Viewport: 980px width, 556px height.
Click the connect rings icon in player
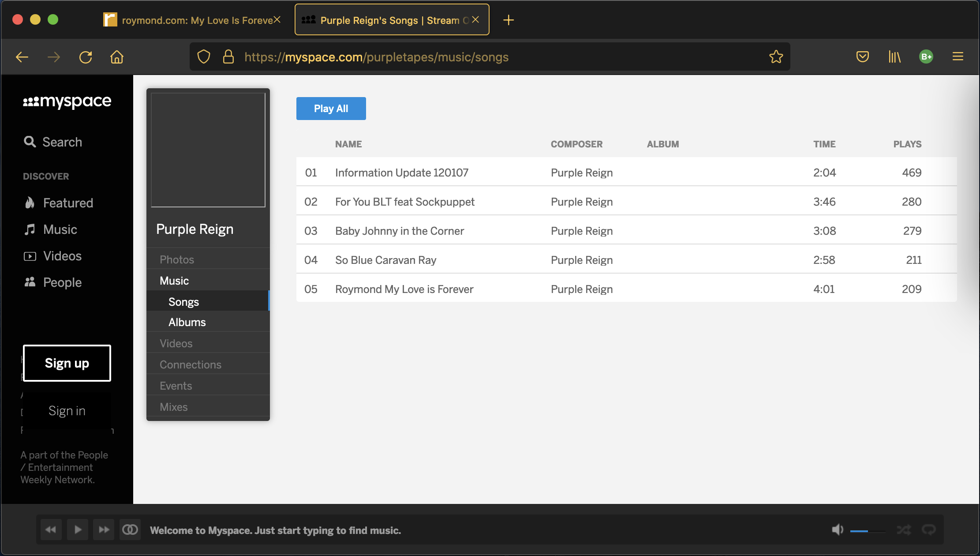[x=130, y=530]
